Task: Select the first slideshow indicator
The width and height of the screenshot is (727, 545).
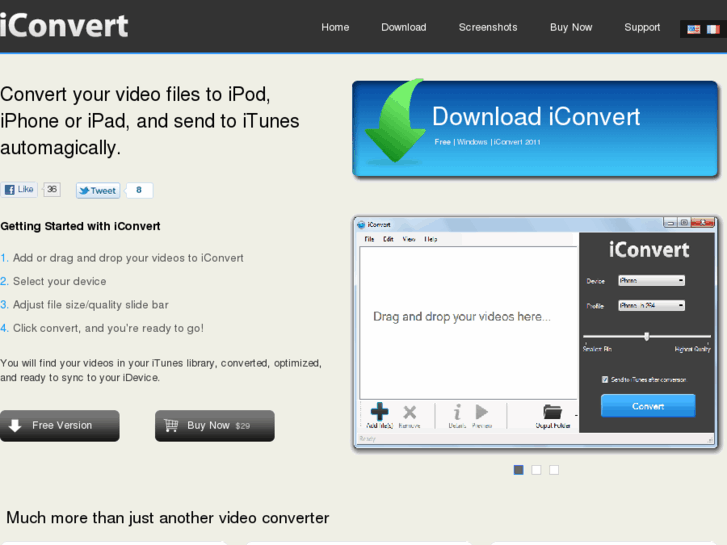Action: [519, 470]
